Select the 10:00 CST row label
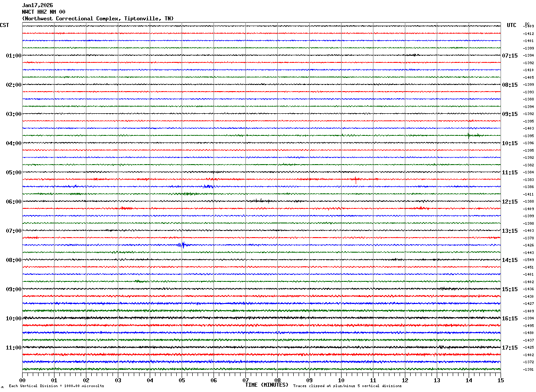 (13, 319)
